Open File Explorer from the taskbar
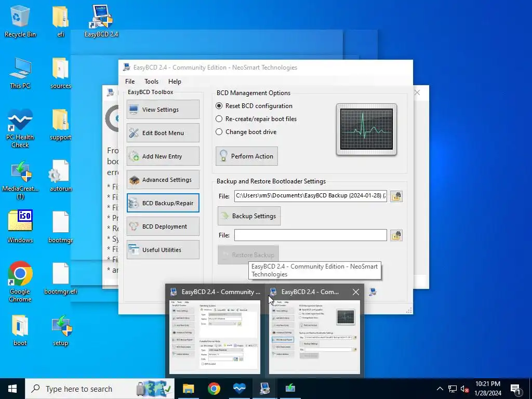Image resolution: width=532 pixels, height=399 pixels. 188,389
